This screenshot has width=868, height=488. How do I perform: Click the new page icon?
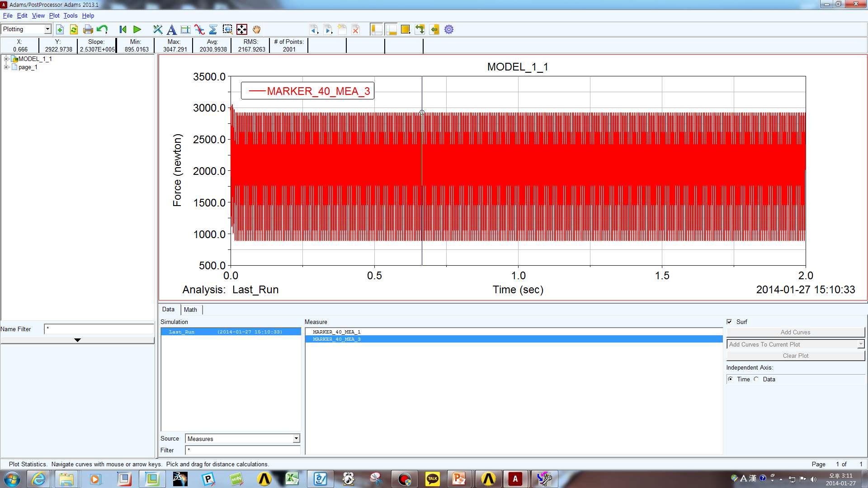click(60, 30)
